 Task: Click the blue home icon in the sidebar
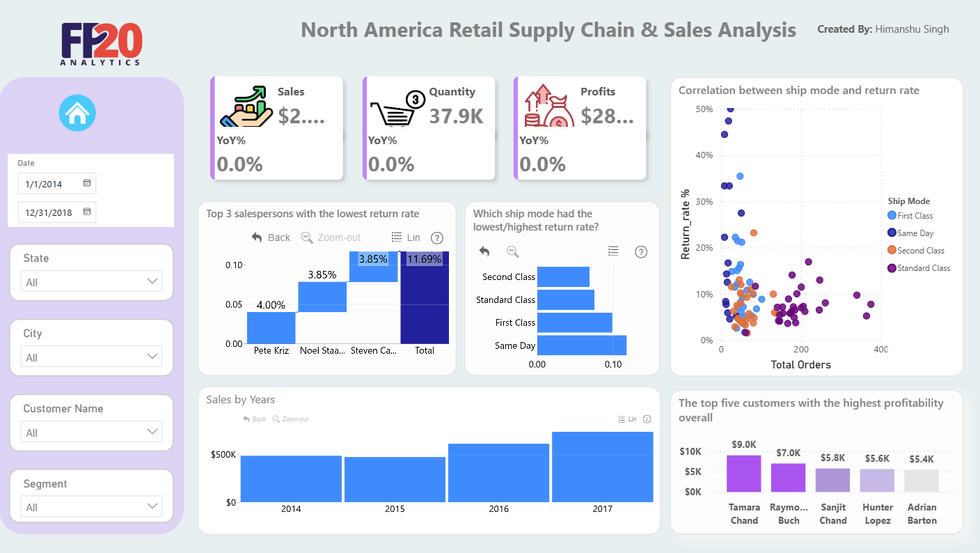coord(77,114)
